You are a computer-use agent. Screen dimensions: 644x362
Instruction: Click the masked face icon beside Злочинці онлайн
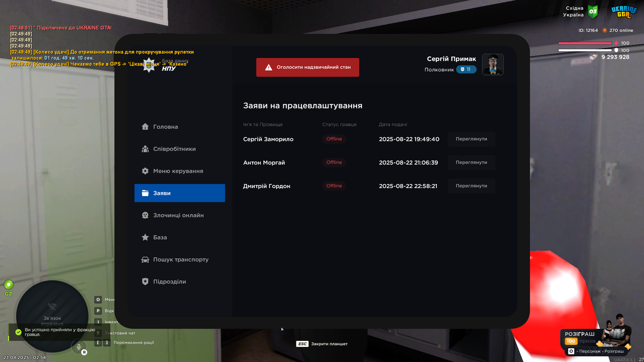[x=145, y=215]
